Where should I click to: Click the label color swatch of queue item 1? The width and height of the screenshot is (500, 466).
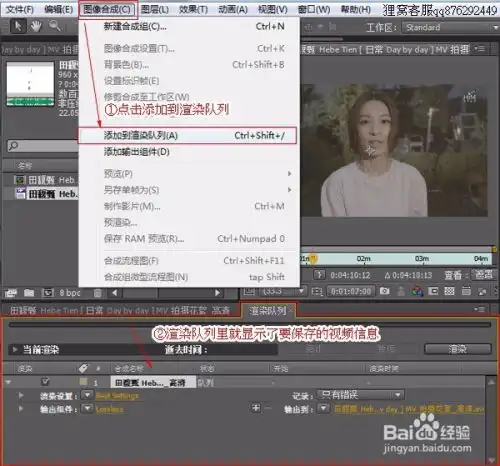[83, 382]
